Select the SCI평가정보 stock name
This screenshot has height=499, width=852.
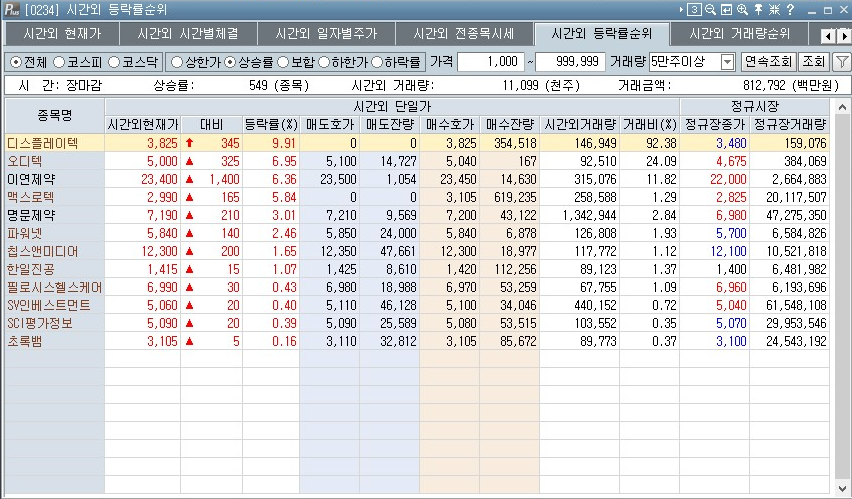(x=39, y=323)
